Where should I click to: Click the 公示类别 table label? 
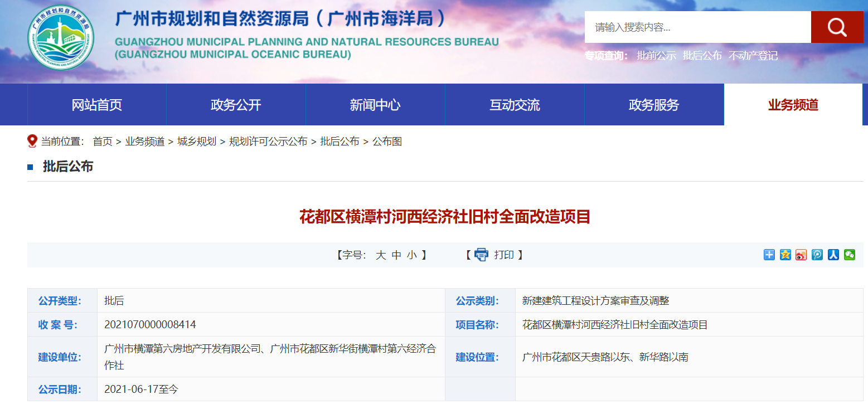pyautogui.click(x=478, y=301)
